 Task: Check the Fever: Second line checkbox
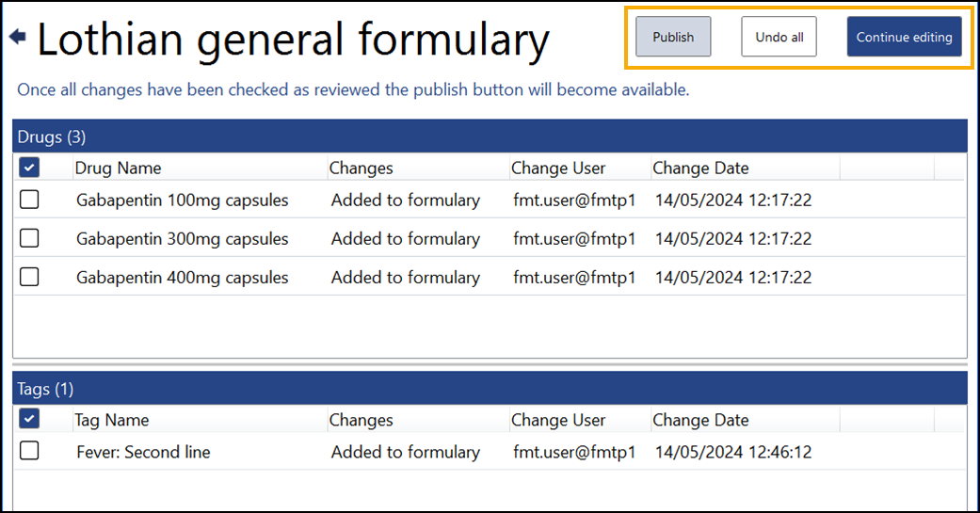(29, 451)
